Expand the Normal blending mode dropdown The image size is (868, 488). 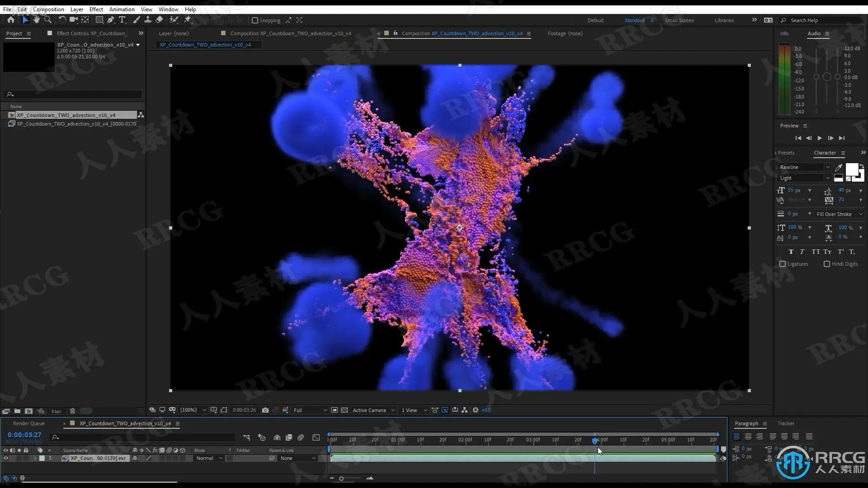[209, 458]
